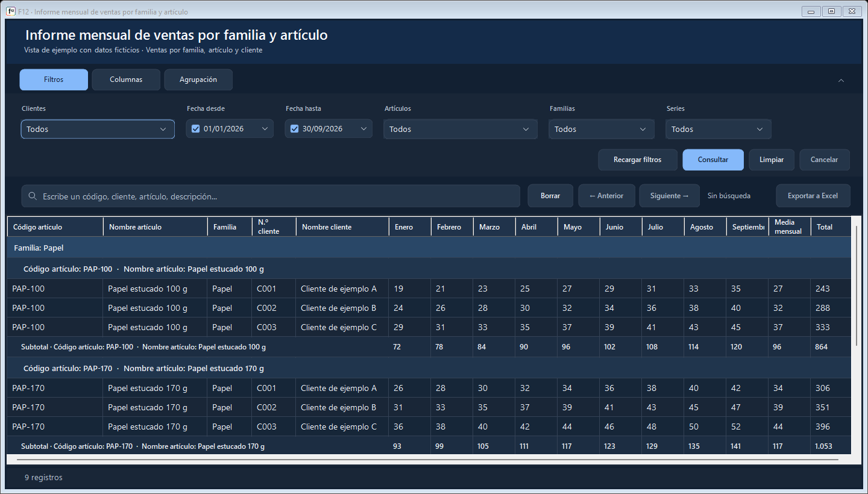868x494 pixels.
Task: Switch to the Filtros tab
Action: (x=54, y=80)
